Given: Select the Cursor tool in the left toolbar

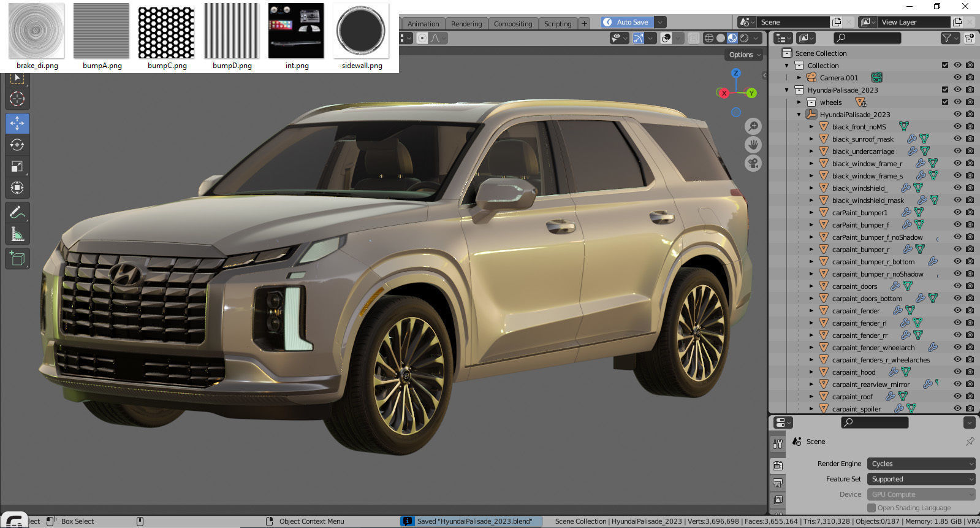Looking at the screenshot, I should [x=17, y=99].
